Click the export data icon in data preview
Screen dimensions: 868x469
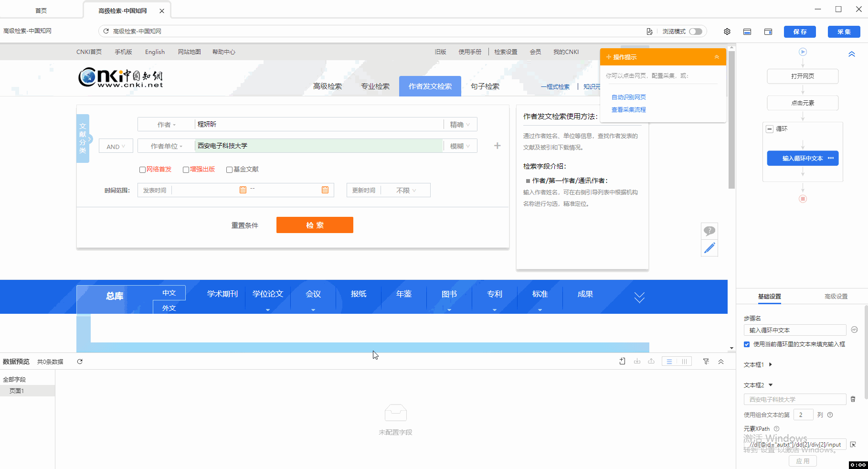(651, 362)
